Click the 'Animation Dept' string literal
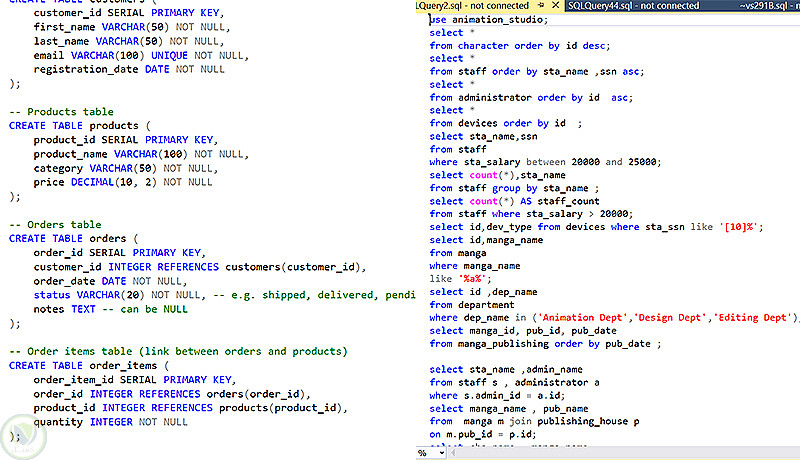Screen dimensions: 800x460 pos(582,318)
